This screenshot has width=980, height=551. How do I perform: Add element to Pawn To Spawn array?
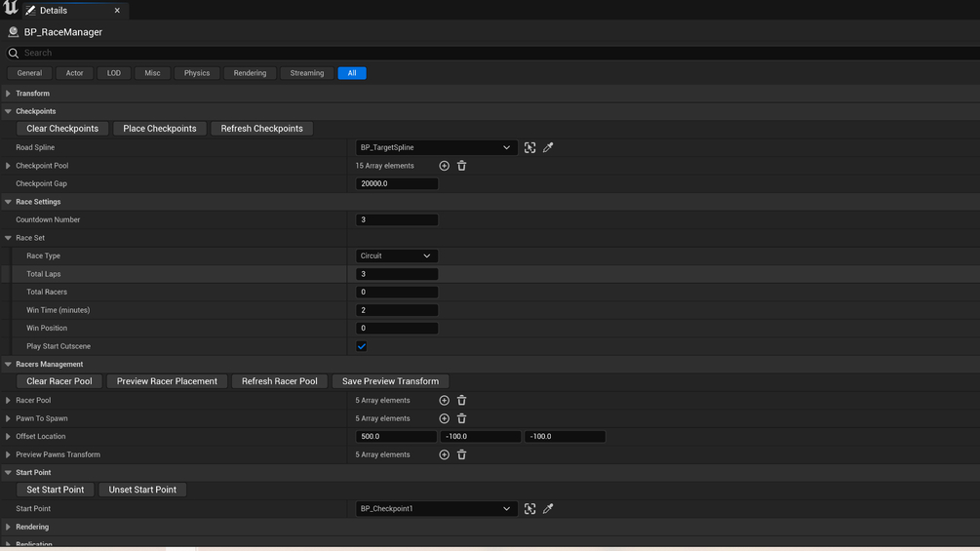tap(444, 418)
